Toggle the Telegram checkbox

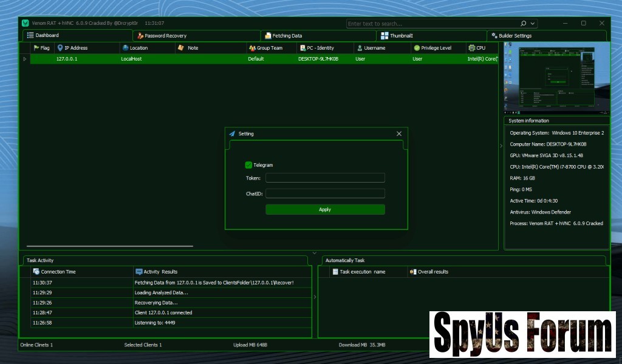(x=248, y=165)
